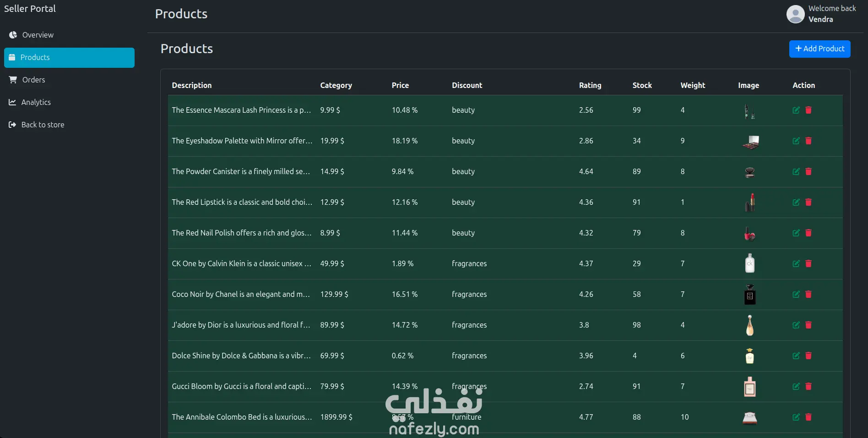
Task: Edit the Gucci Bloom product
Action: (x=796, y=386)
